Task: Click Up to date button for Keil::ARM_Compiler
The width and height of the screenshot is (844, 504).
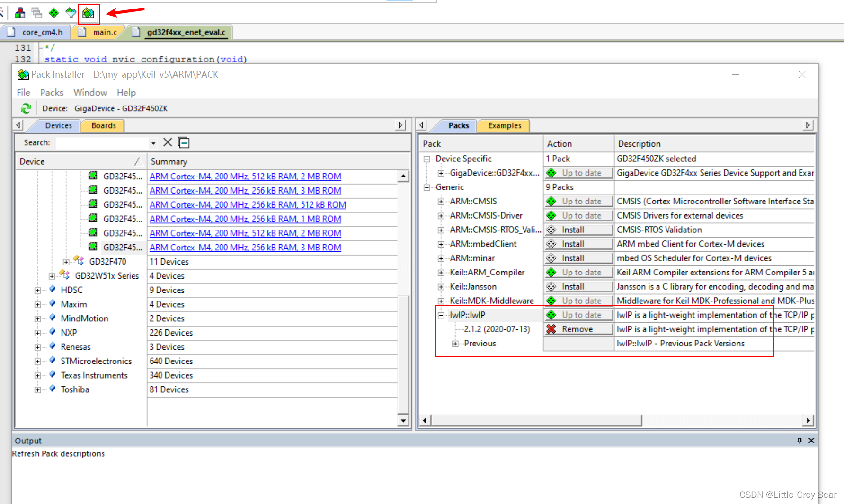Action: (578, 273)
